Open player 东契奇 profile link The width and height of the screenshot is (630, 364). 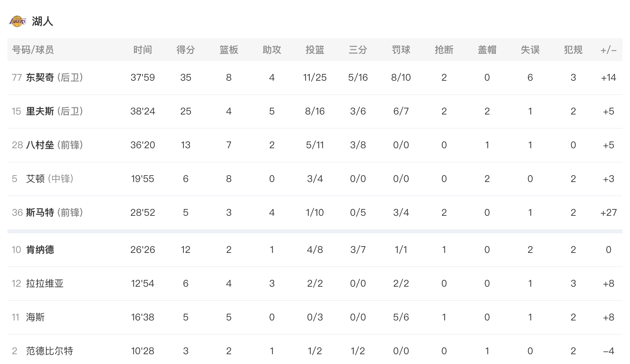40,78
